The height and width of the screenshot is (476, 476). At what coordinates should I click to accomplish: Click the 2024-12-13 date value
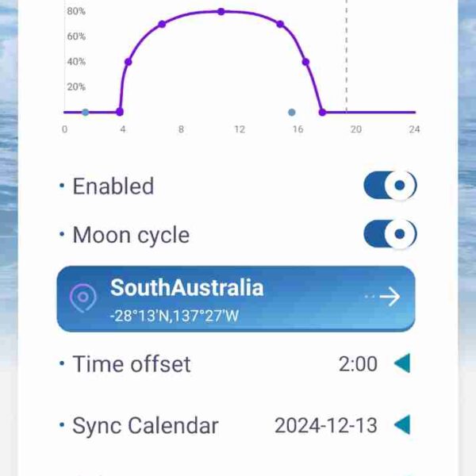click(326, 425)
